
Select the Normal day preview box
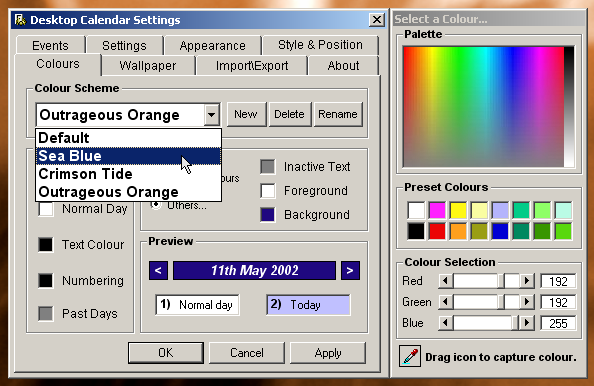tap(197, 305)
